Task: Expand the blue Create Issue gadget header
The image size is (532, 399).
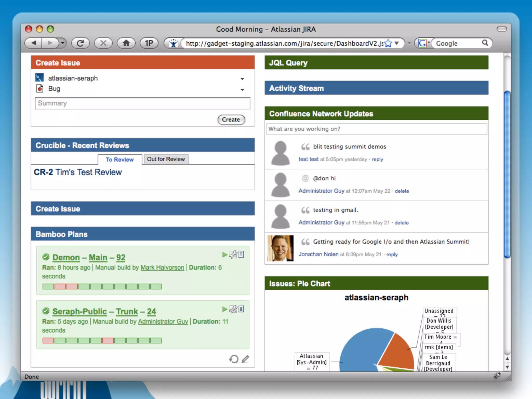Action: coord(143,209)
